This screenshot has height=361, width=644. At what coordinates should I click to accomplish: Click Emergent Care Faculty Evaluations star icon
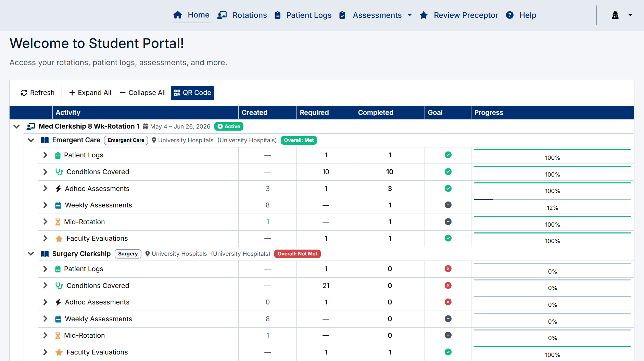[59, 239]
